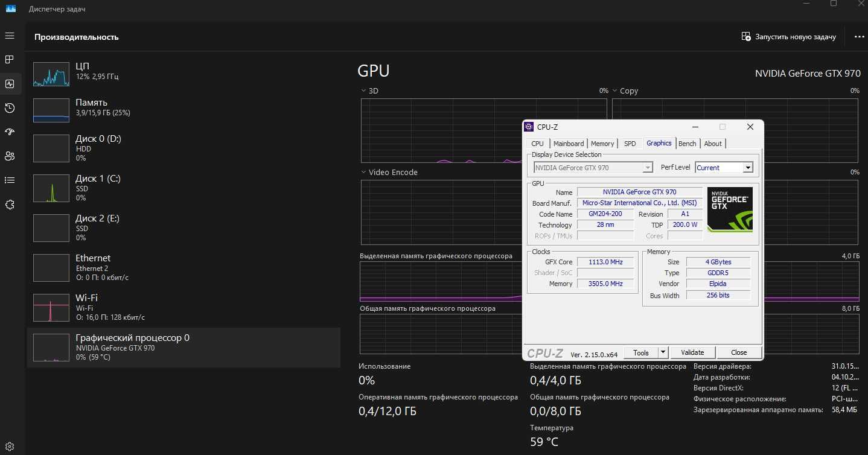Click Запустить новую задачу button
Image resolution: width=868 pixels, height=455 pixels.
[788, 37]
